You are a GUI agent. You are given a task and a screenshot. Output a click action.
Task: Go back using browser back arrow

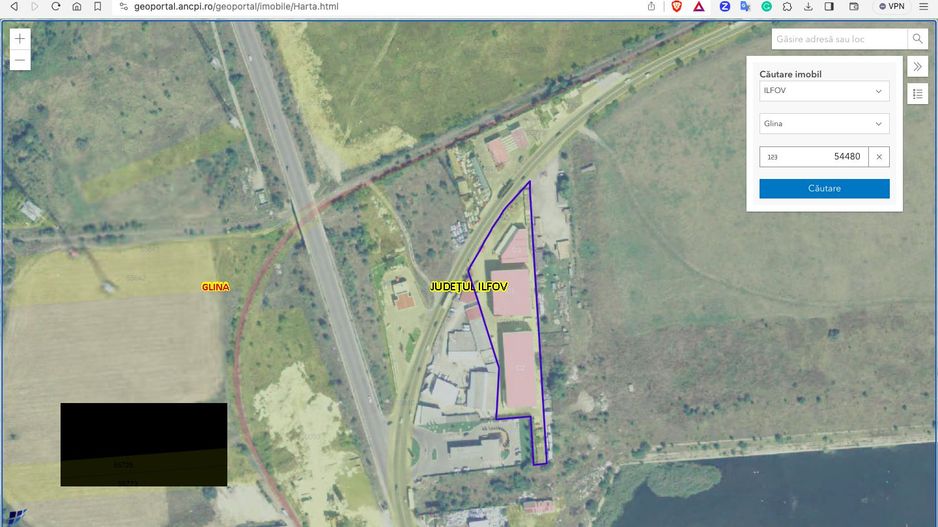[14, 6]
